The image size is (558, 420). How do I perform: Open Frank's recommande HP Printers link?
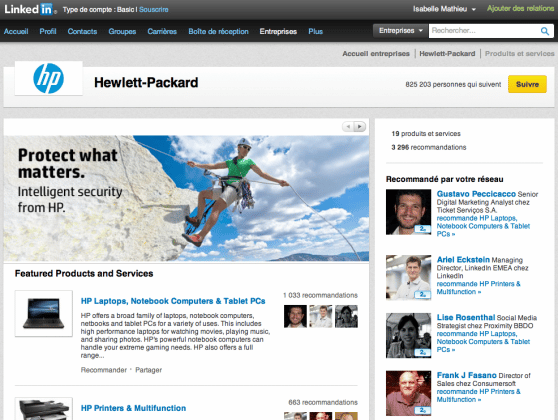478,395
